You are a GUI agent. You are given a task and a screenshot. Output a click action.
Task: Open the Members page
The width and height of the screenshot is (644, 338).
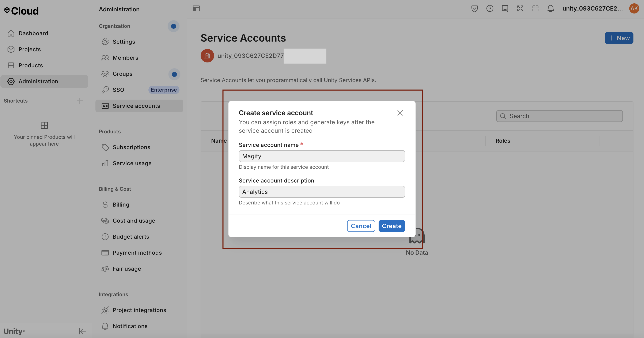pos(139,58)
